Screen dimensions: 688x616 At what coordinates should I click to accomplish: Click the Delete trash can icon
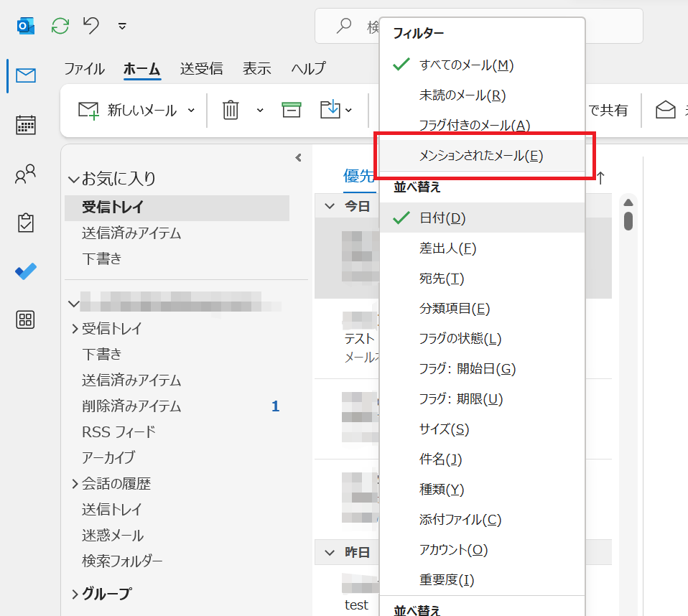(x=231, y=110)
